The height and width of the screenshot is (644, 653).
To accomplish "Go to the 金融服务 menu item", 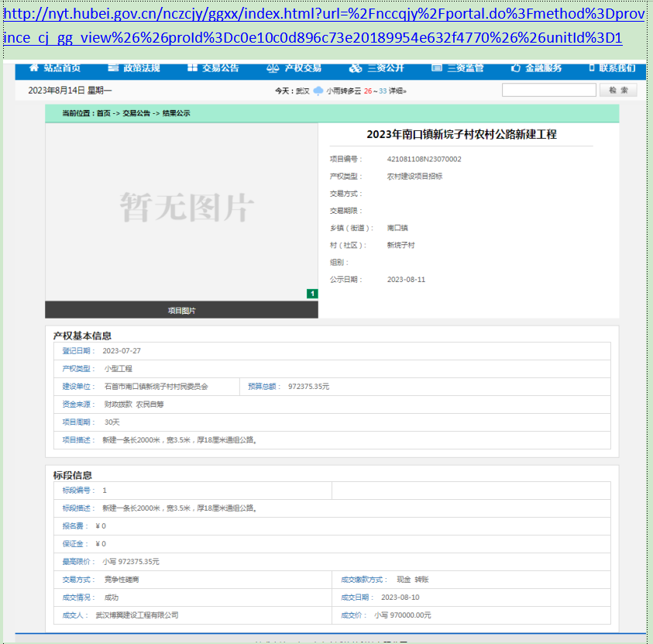I will 543,69.
